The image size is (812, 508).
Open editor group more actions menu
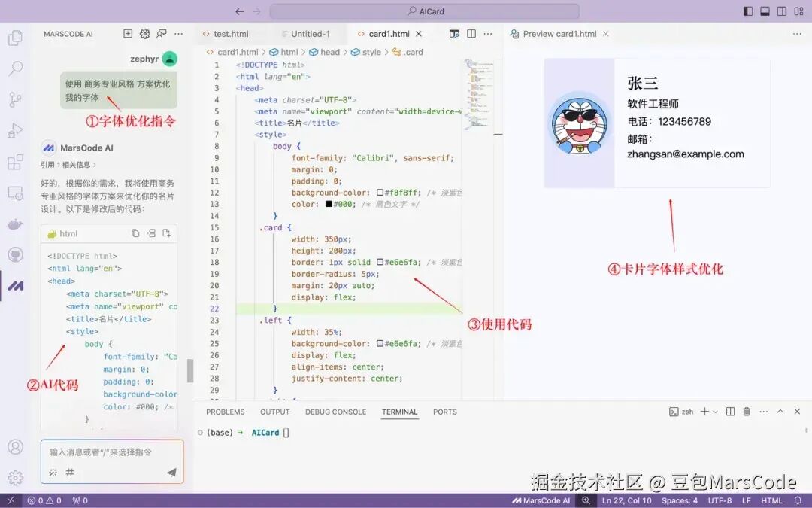[x=488, y=34]
